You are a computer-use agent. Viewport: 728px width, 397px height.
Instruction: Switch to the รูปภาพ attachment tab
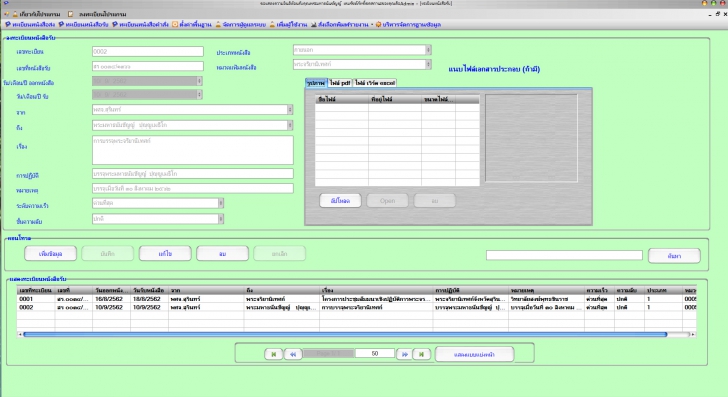316,83
